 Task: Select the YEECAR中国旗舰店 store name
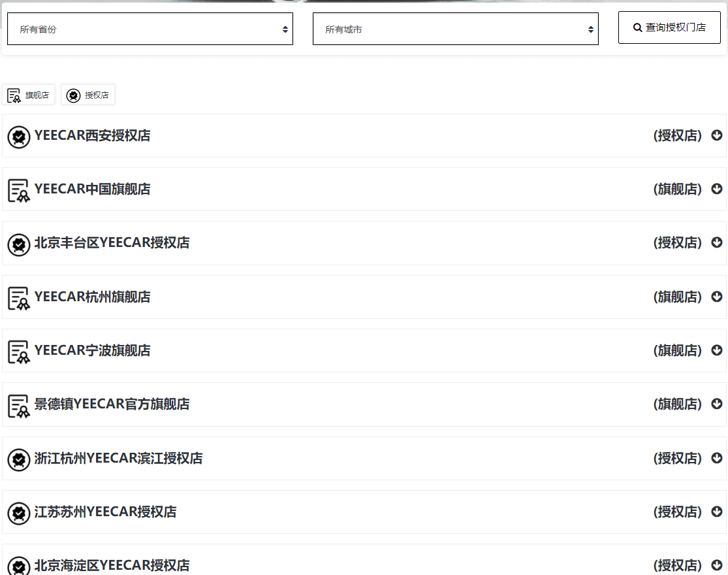(93, 189)
